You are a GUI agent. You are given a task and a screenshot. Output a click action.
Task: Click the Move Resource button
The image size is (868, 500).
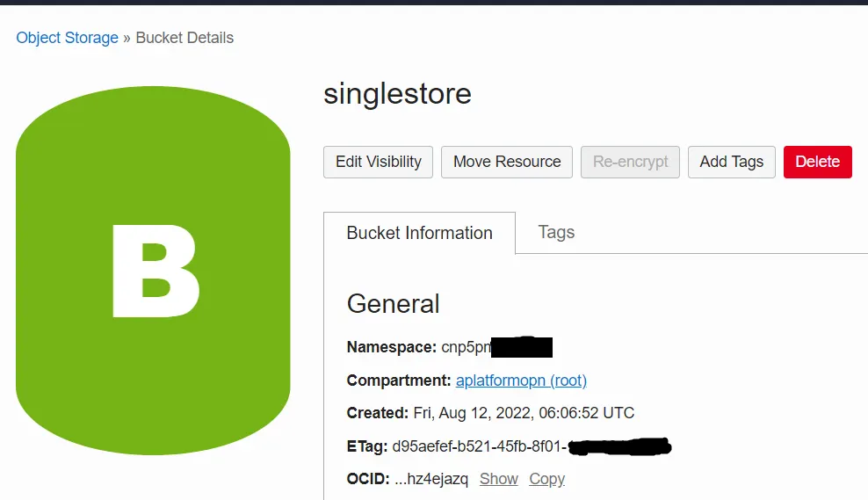[507, 162]
